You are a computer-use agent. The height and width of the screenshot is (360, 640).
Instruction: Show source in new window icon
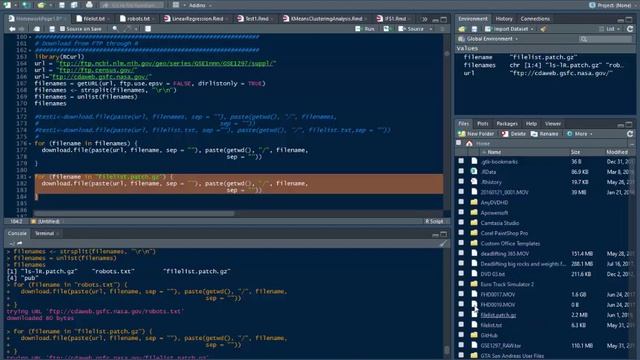[37, 29]
